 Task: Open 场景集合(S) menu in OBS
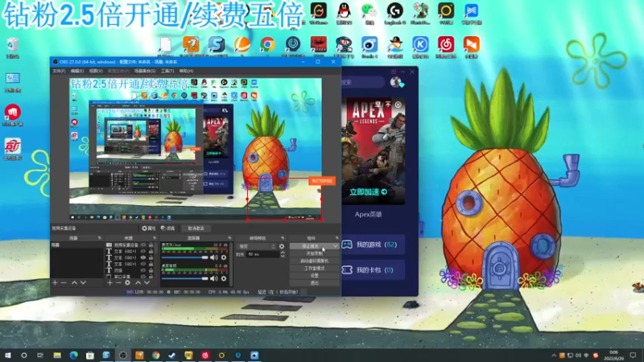pos(145,71)
